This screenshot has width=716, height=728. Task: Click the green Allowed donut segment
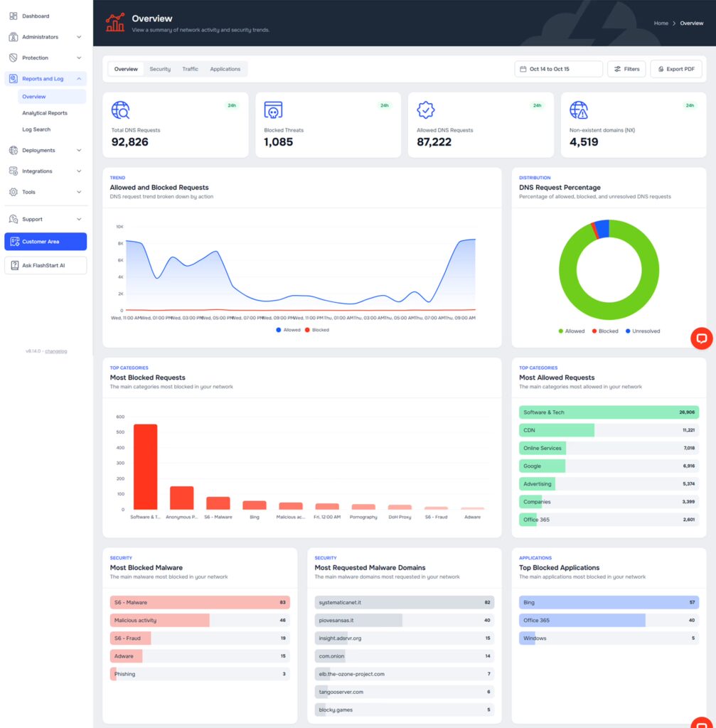click(x=609, y=310)
